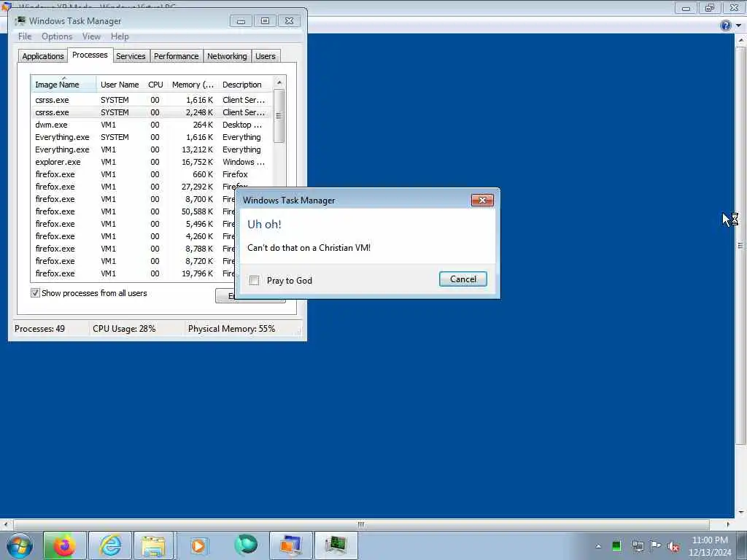Switch to Task Manager taskbar icon

(336, 545)
